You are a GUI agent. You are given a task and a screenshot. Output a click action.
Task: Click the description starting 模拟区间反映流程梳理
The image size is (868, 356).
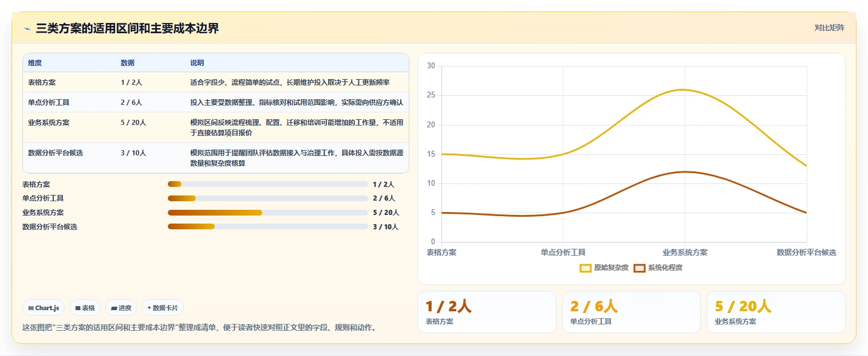click(297, 127)
